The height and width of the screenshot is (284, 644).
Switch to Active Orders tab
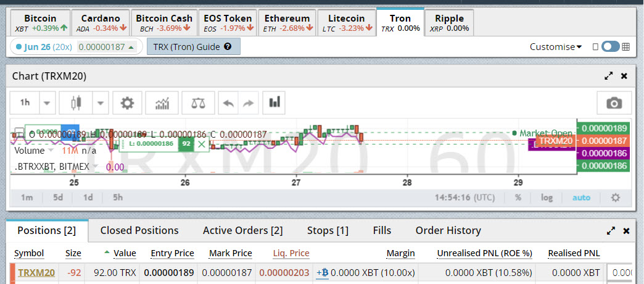(x=242, y=230)
